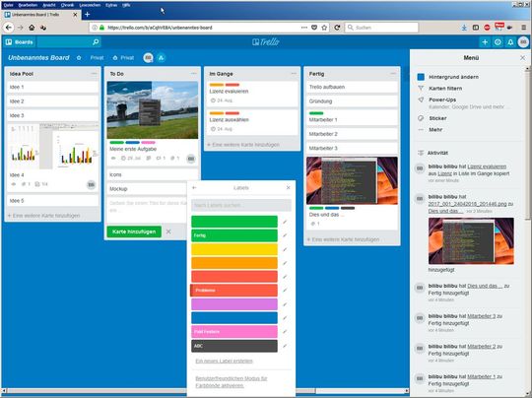Select the green Fertig label

234,235
